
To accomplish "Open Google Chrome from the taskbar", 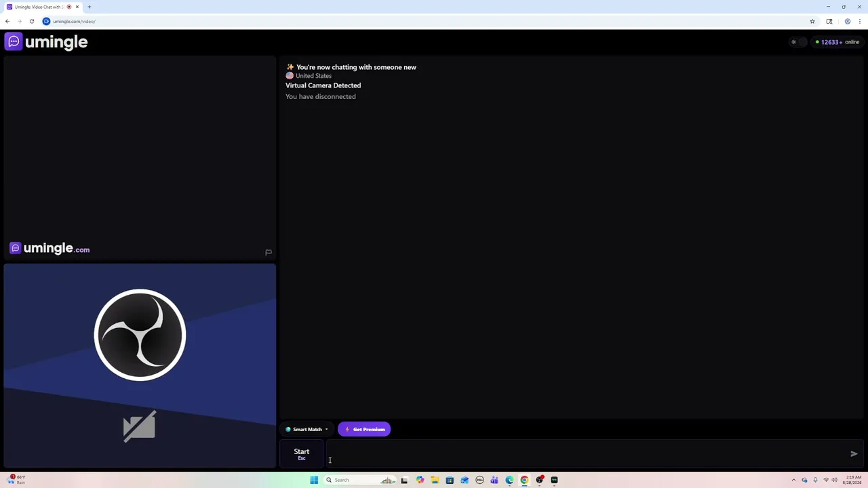I will point(524,480).
